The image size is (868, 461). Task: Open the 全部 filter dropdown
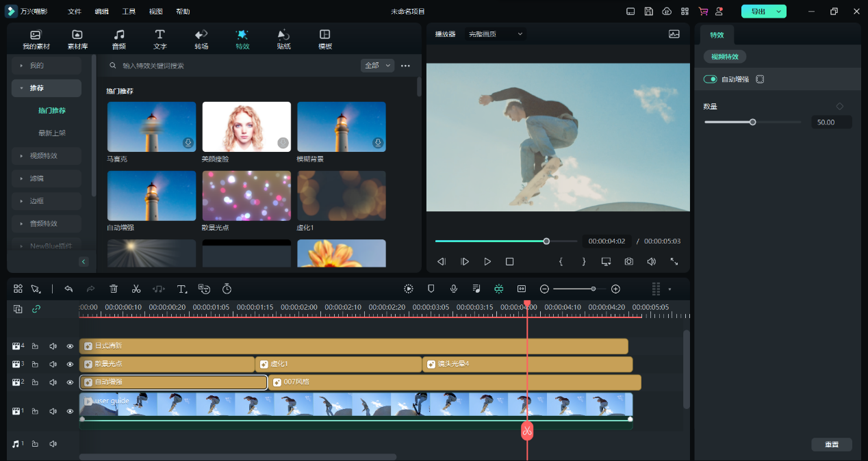point(377,66)
